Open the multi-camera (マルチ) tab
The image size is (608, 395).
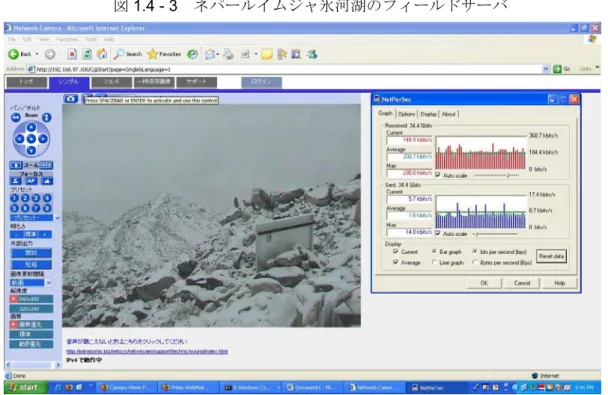[112, 82]
